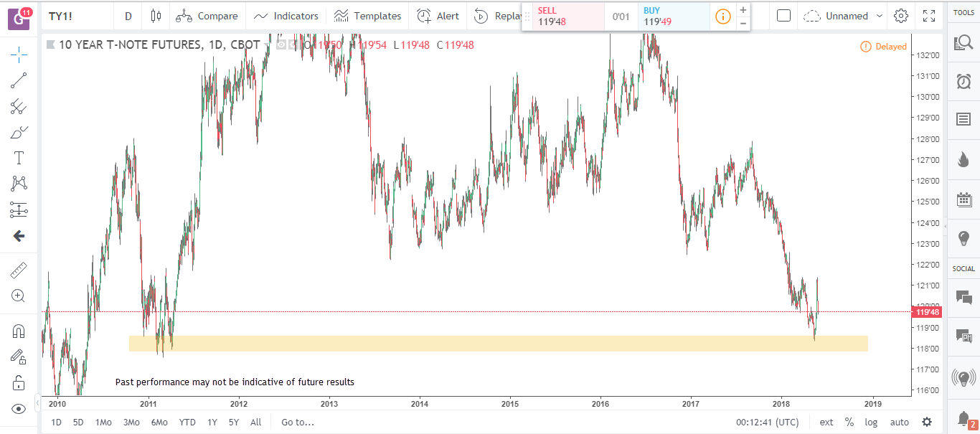Open the Indicators menu
This screenshot has height=434, width=980.
[x=286, y=16]
